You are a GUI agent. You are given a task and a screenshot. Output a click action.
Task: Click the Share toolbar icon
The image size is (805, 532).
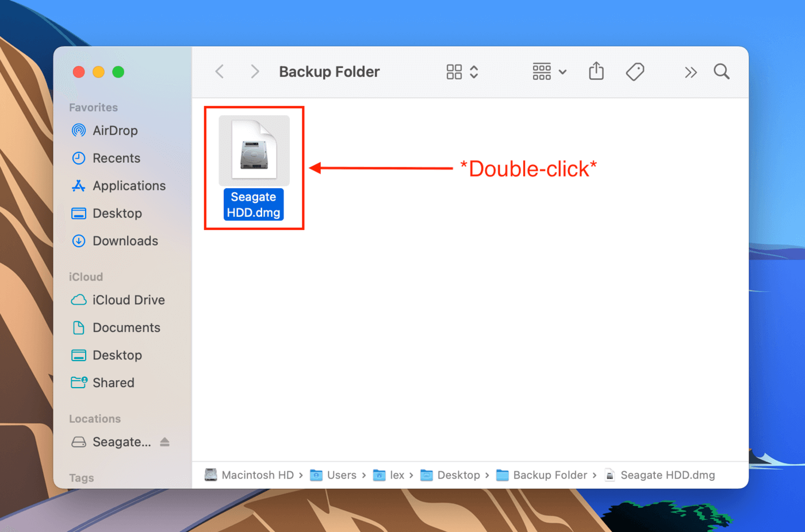click(x=596, y=71)
